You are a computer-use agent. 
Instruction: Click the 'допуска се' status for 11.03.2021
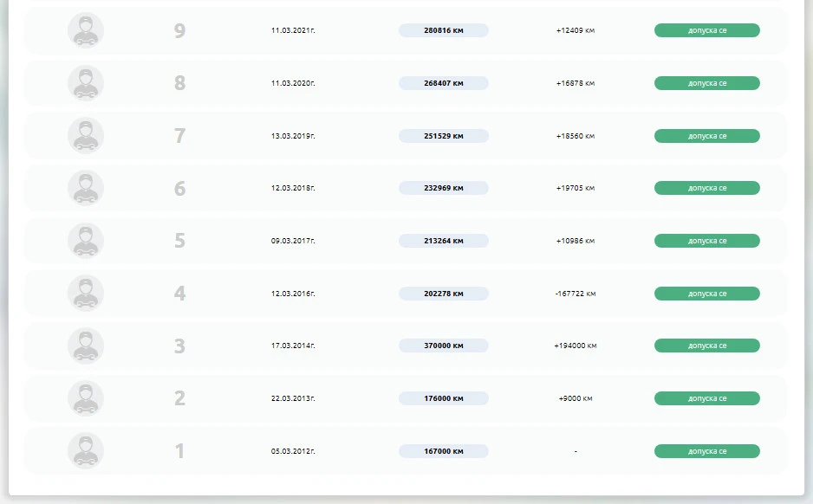[x=706, y=30]
